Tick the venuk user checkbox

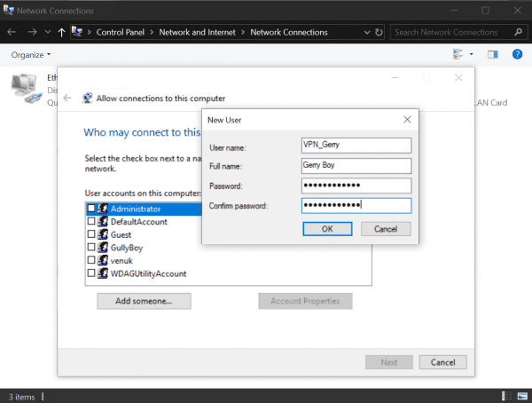91,261
